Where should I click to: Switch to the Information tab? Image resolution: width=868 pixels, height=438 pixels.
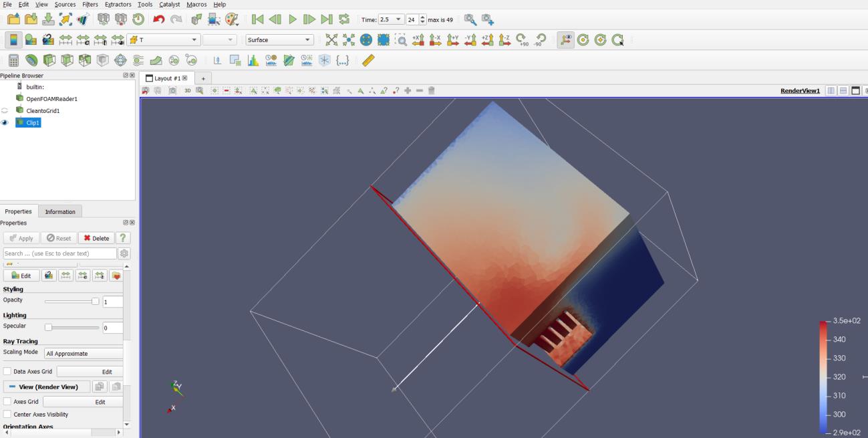[x=60, y=211]
